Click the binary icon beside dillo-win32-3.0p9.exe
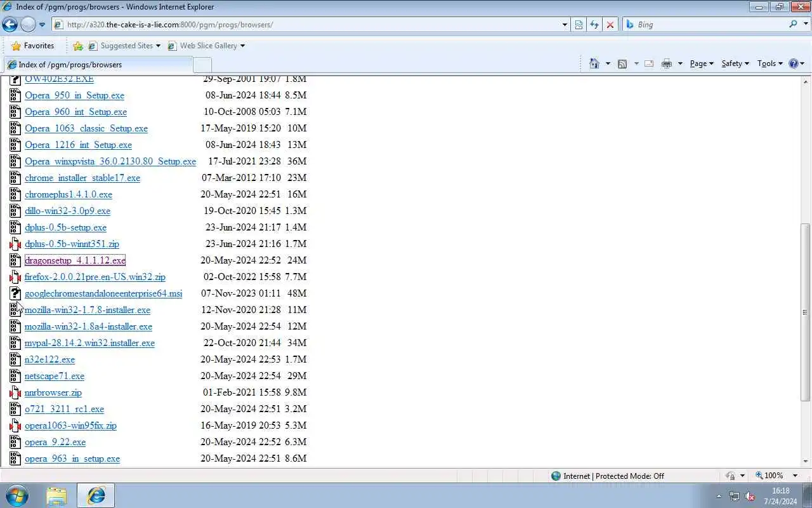The width and height of the screenshot is (812, 508). (x=15, y=211)
